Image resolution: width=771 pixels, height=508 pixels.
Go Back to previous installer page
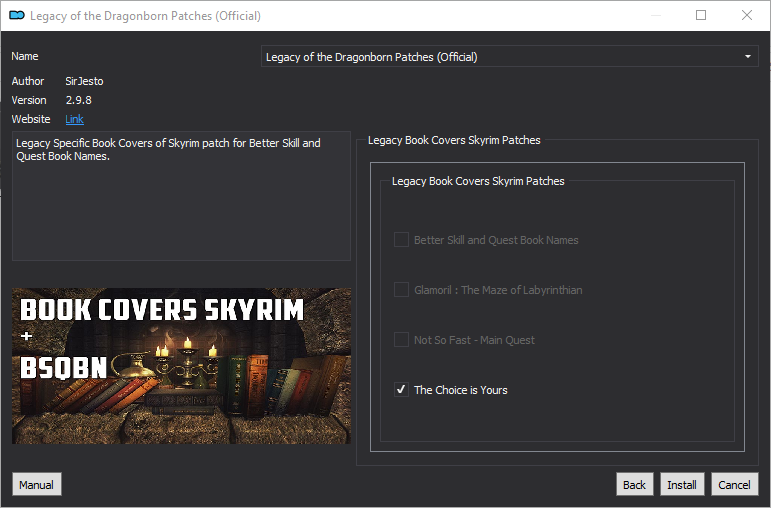[x=634, y=485]
